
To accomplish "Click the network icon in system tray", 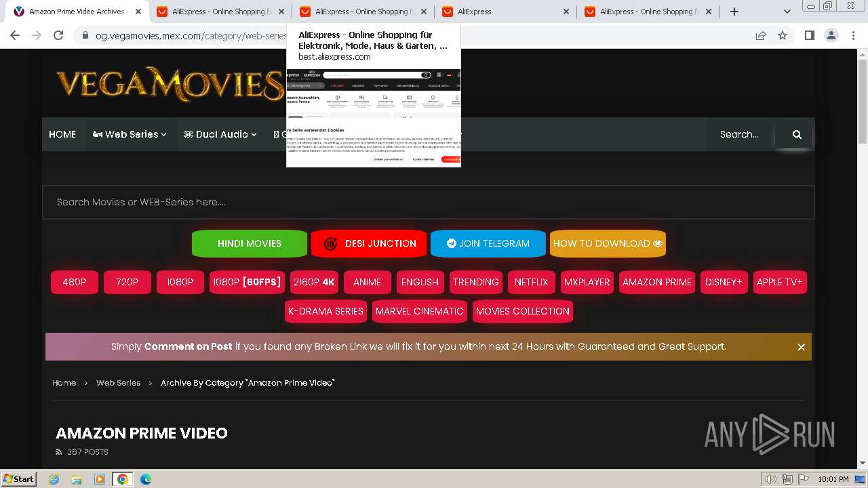I will coord(787,479).
